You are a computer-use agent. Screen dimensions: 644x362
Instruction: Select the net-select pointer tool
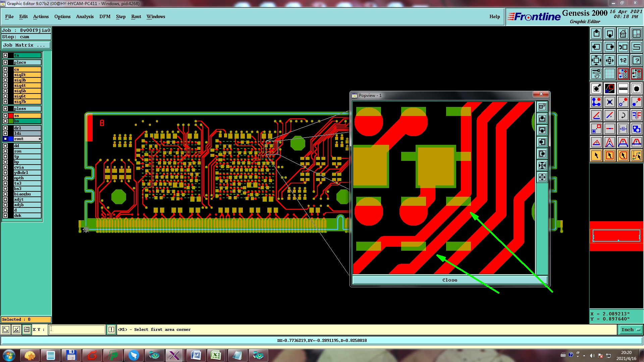(636, 156)
